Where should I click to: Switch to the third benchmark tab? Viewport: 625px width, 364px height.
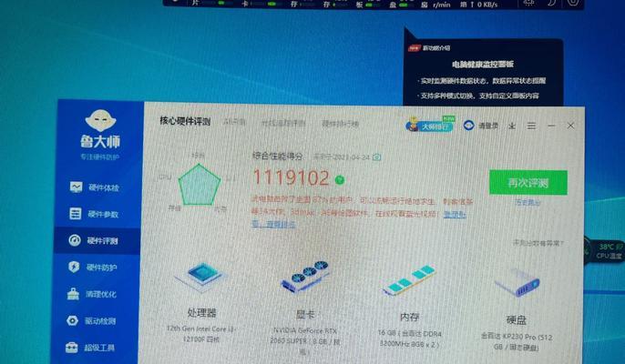tap(283, 123)
